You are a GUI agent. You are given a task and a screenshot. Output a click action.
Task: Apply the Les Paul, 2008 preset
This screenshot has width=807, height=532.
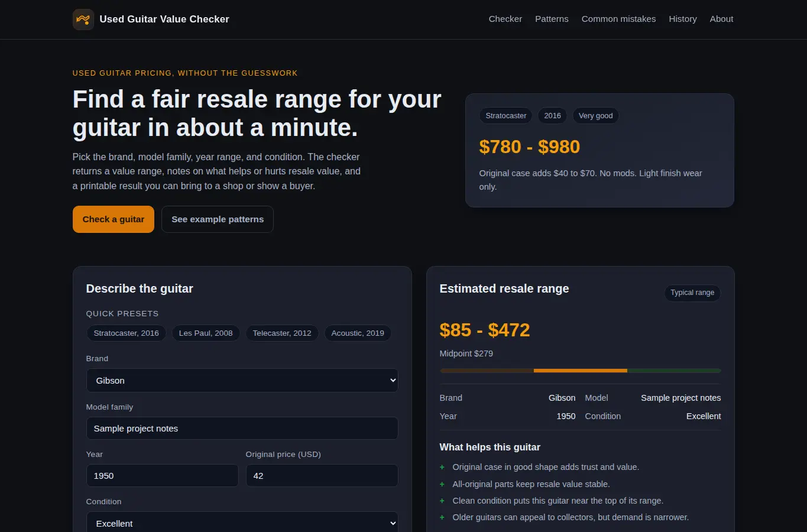pyautogui.click(x=206, y=333)
